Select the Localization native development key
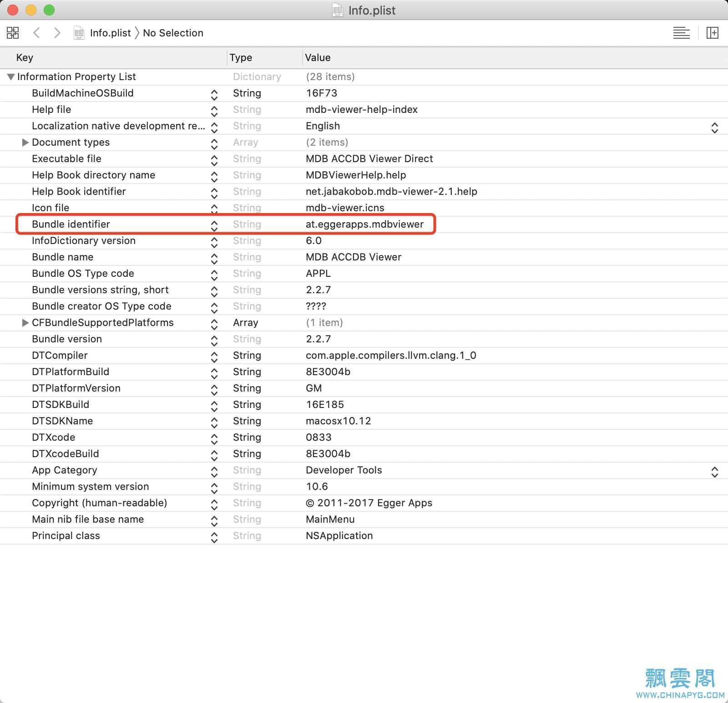Screen dimensions: 728x703 [118, 126]
